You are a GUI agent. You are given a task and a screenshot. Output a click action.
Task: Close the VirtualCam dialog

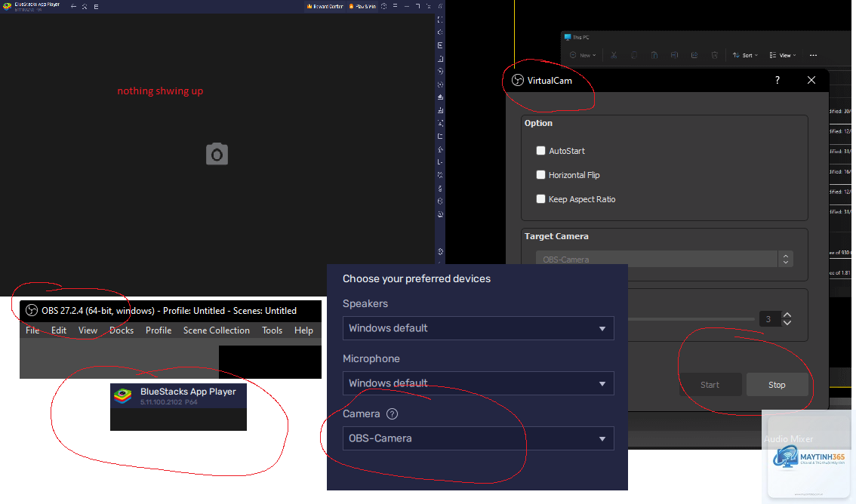click(811, 80)
